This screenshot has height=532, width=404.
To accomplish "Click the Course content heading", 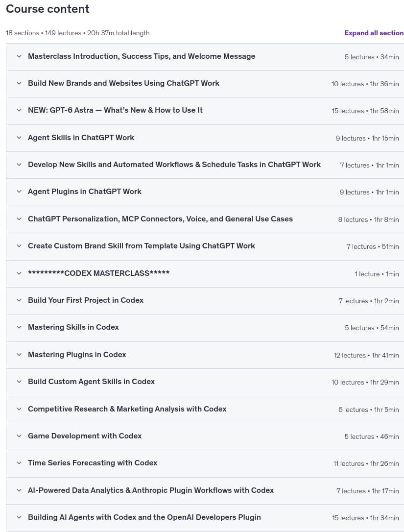I will pyautogui.click(x=48, y=9).
